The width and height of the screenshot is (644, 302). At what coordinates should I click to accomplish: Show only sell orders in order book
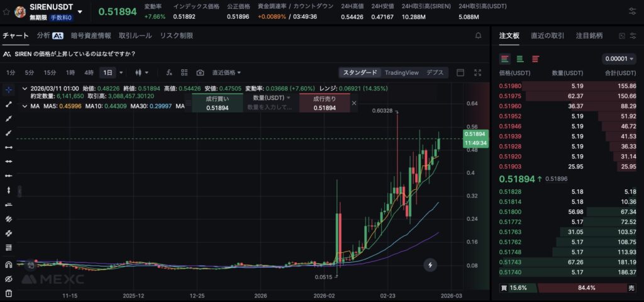pyautogui.click(x=535, y=59)
